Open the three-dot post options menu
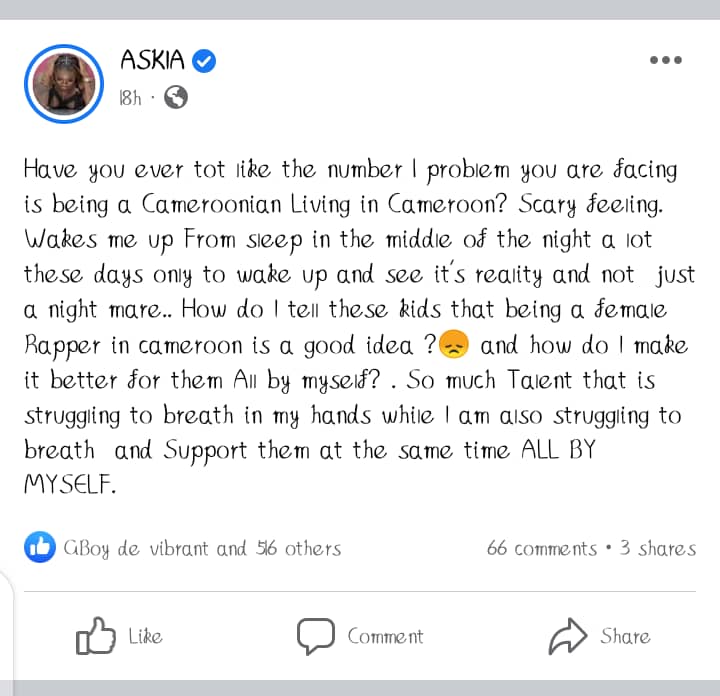Viewport: 720px width, 696px height. [x=665, y=60]
